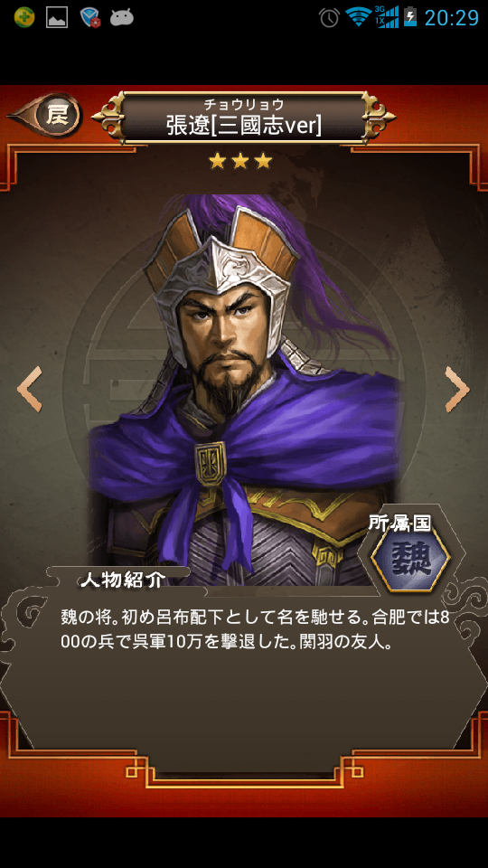Tap the 20:29 clock in status bar
The height and width of the screenshot is (868, 488).
(452, 18)
